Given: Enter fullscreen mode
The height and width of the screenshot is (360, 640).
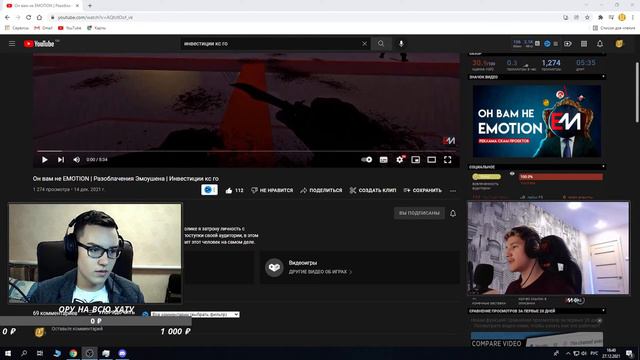Looking at the screenshot, I should [448, 160].
